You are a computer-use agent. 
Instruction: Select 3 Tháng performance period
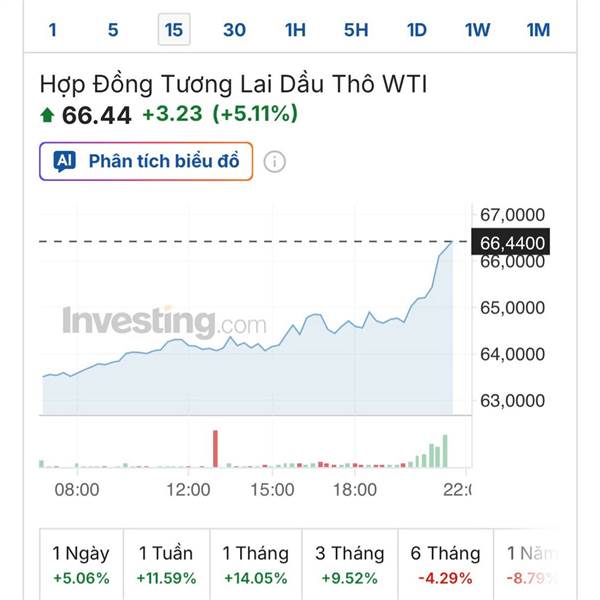[349, 565]
